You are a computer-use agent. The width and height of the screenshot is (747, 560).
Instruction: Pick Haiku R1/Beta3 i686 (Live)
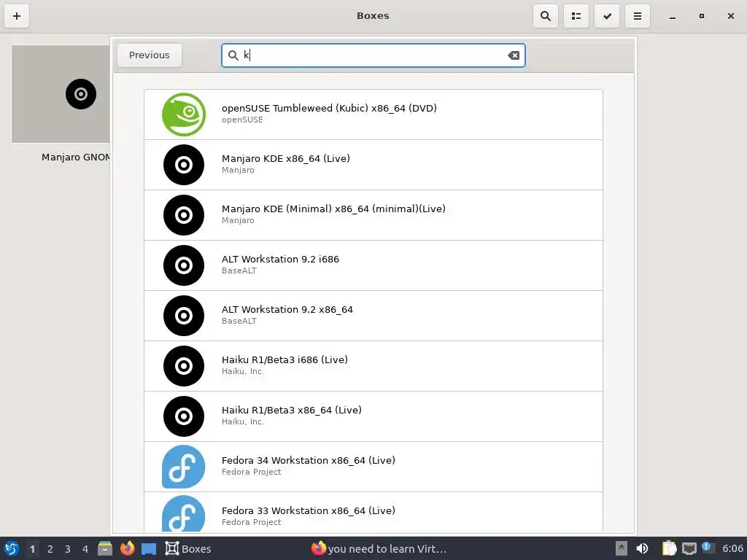click(x=373, y=366)
